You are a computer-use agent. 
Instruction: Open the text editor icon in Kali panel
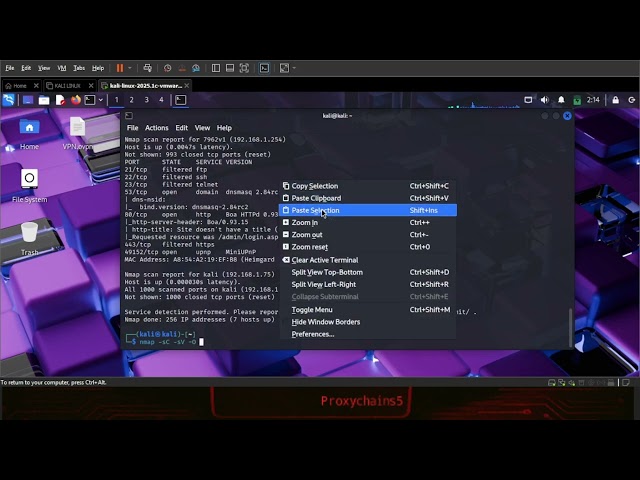pos(60,100)
